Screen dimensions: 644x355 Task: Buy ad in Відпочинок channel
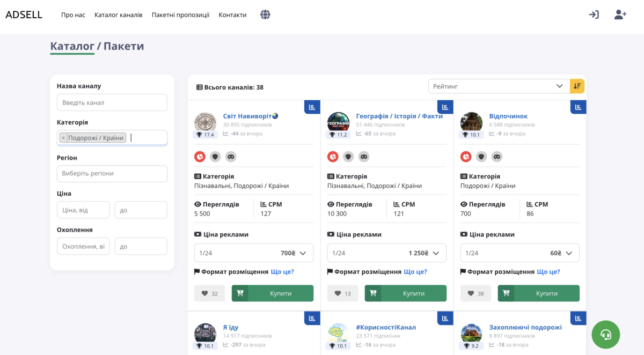pos(539,293)
